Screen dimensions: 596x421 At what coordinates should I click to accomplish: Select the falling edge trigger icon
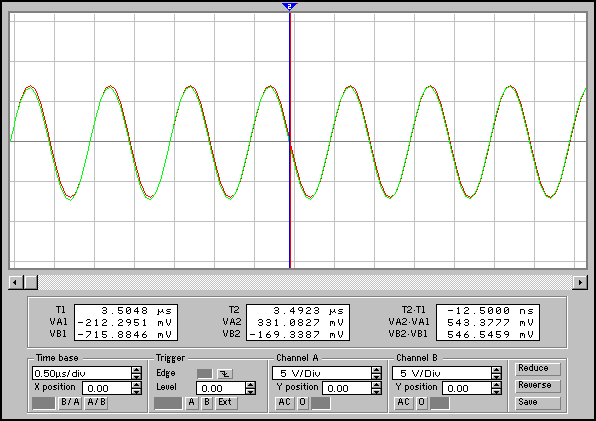(225, 374)
